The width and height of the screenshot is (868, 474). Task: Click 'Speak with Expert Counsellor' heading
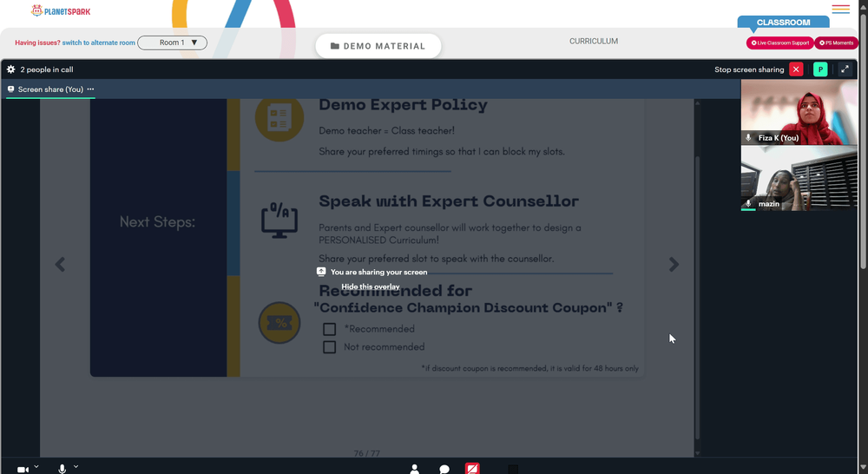(x=449, y=201)
